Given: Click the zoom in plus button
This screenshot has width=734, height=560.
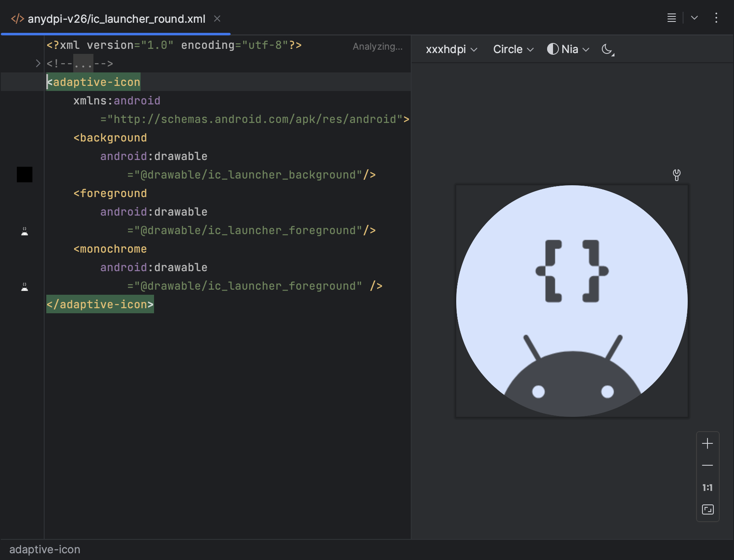Looking at the screenshot, I should 707,443.
